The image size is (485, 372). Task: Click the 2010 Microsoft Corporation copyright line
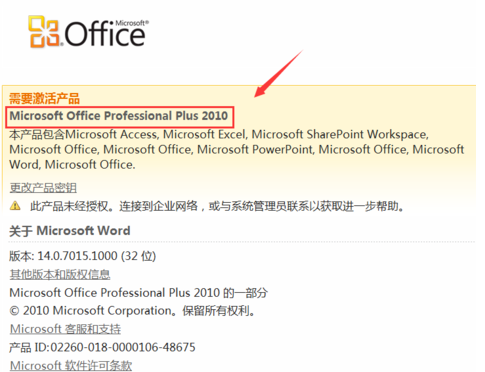coord(132,311)
